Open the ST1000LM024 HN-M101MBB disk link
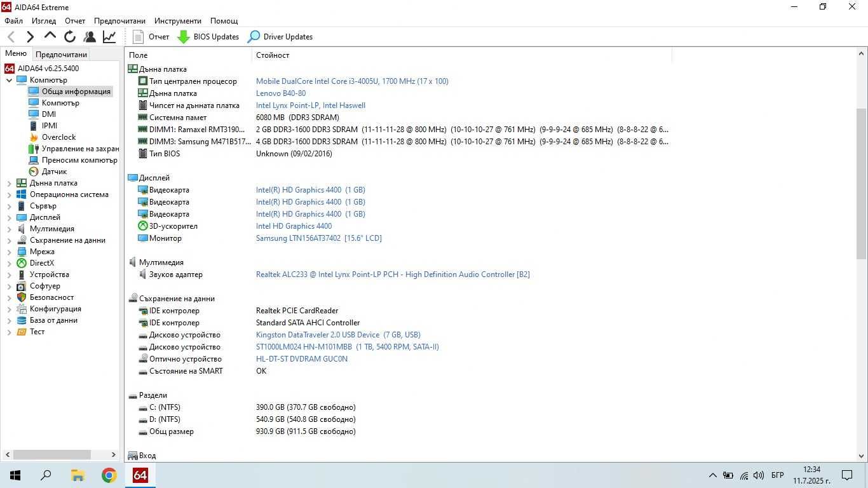 tap(348, 347)
